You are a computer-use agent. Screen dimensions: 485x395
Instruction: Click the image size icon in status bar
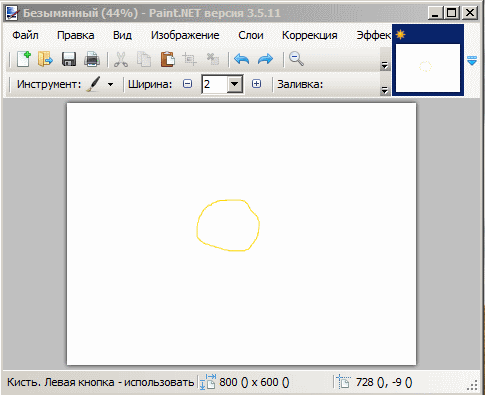click(x=208, y=382)
